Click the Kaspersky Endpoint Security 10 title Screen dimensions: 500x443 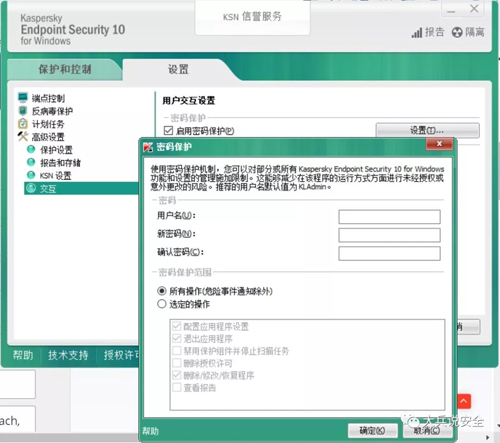pyautogui.click(x=73, y=30)
